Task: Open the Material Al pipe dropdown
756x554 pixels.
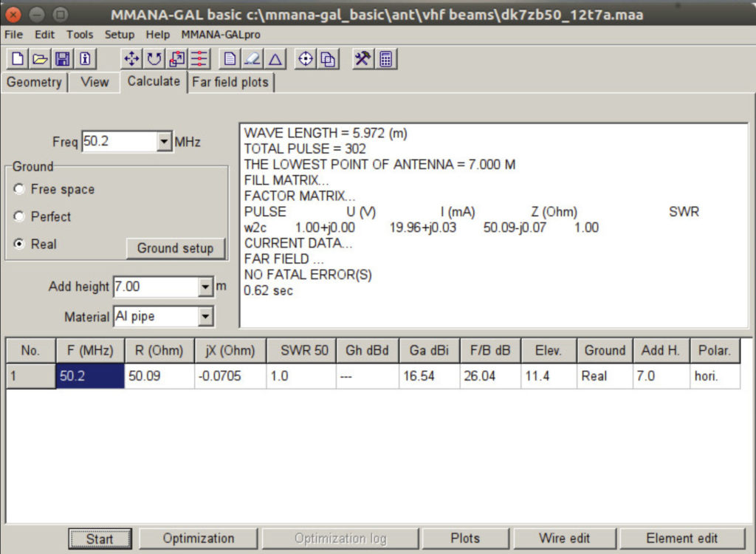Action: pyautogui.click(x=205, y=317)
